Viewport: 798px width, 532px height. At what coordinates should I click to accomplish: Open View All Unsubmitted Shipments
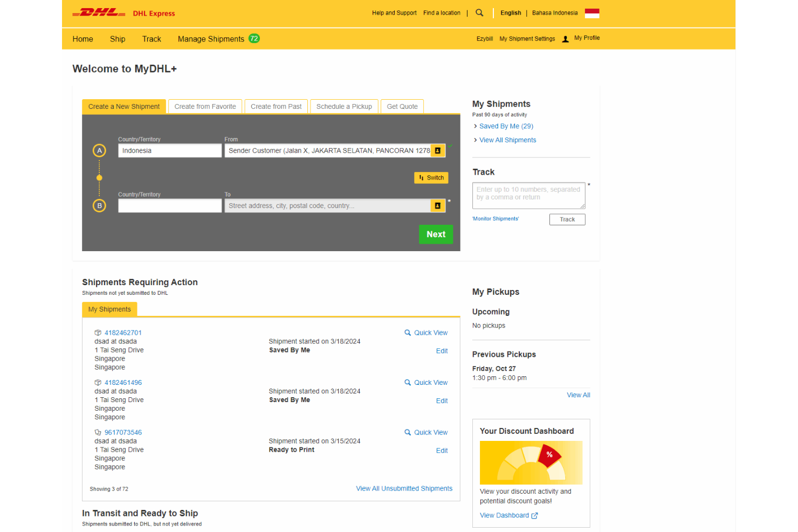(404, 489)
